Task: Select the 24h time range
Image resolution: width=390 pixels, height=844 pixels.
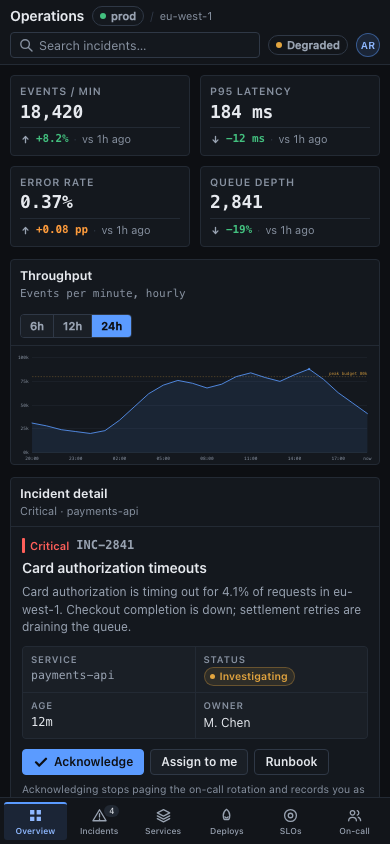Action: pos(111,326)
